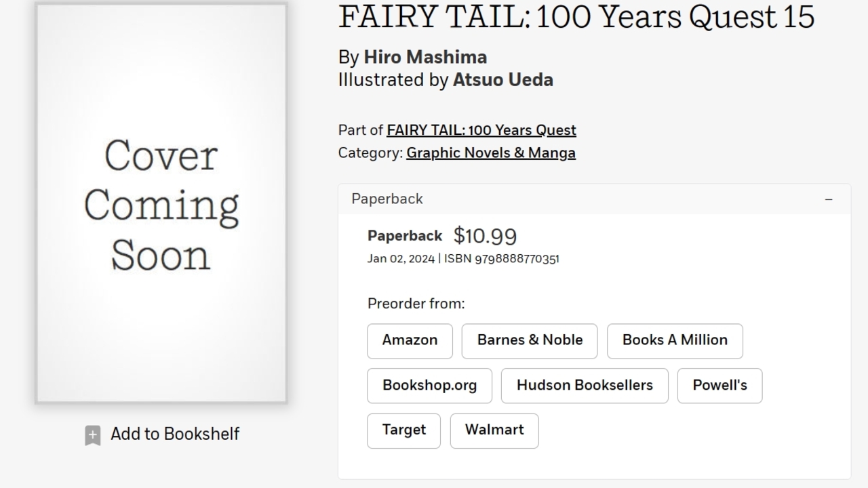Select Books A Million retailer button
This screenshot has width=868, height=488.
pos(675,340)
